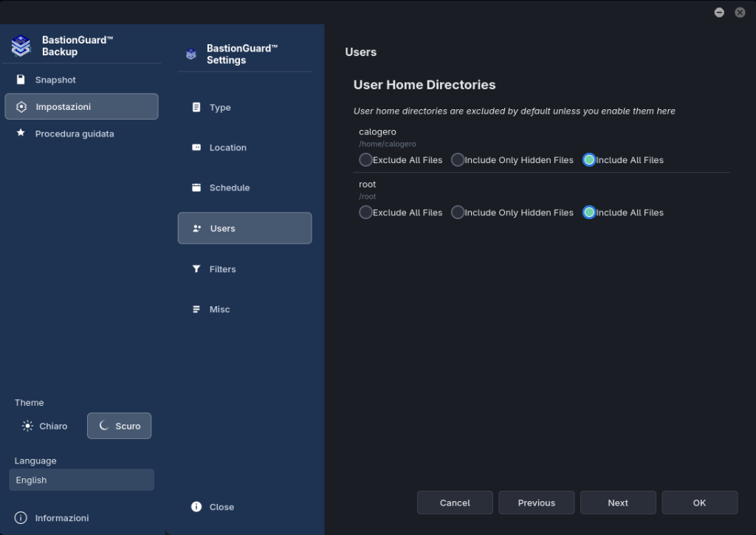Click the Previous button
Image resolution: width=756 pixels, height=535 pixels.
537,503
